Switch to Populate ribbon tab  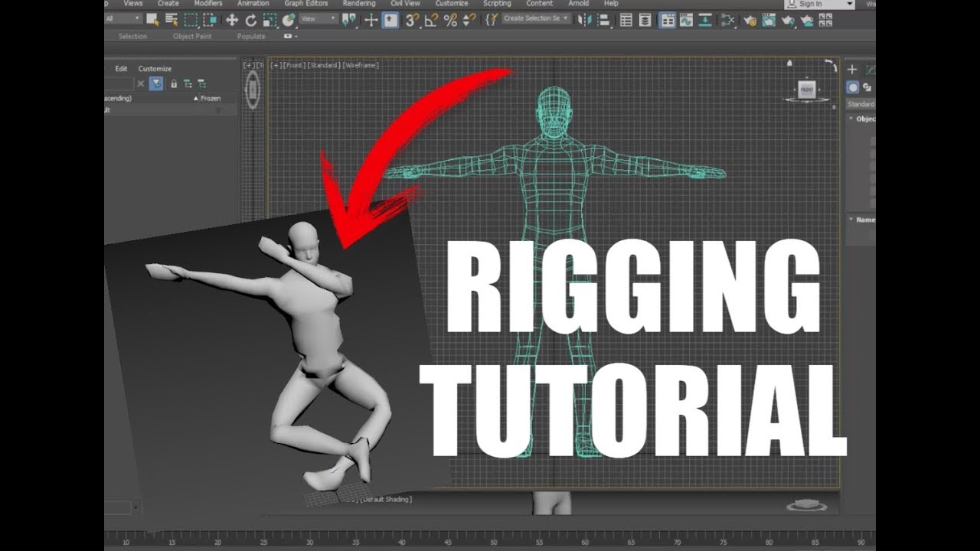tap(251, 36)
